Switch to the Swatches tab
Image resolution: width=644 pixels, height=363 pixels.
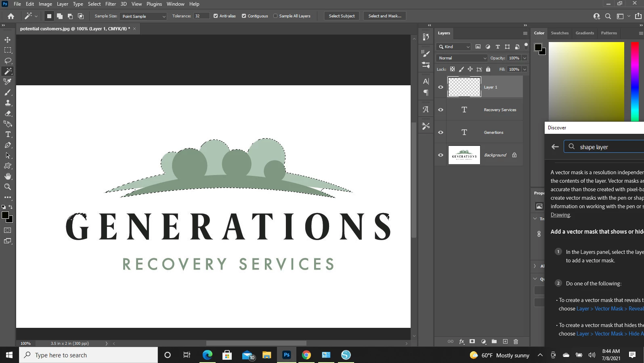[560, 33]
